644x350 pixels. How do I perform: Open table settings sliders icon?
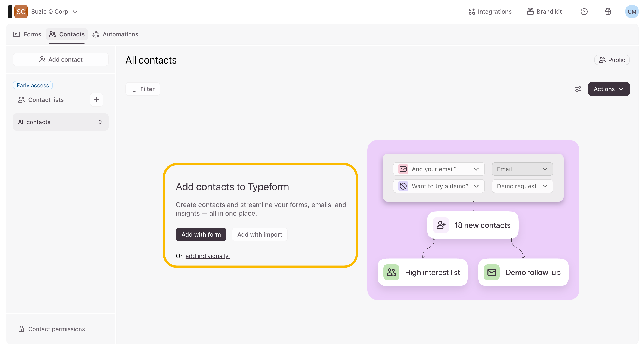578,89
